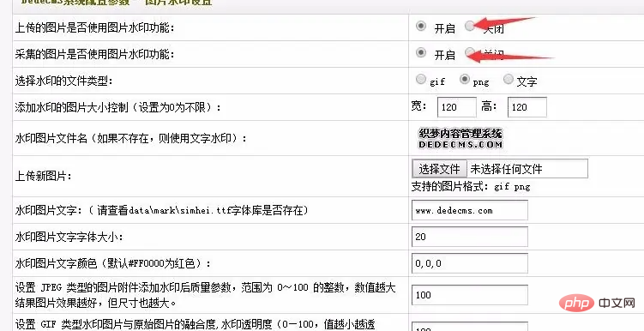This screenshot has height=331, width=644.
Task: Choose 文字 watermark file type
Action: (x=509, y=79)
